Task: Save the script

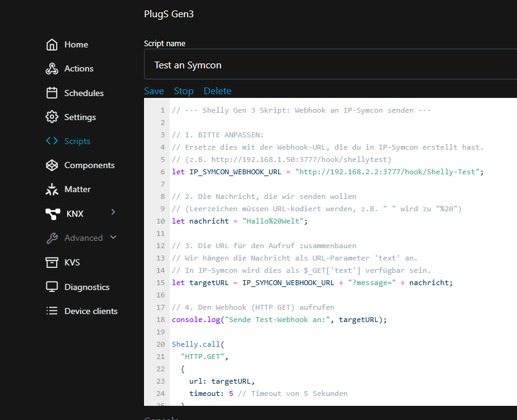Action: point(154,91)
